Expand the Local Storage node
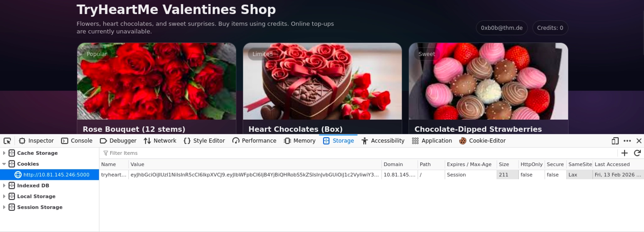 (x=4, y=196)
